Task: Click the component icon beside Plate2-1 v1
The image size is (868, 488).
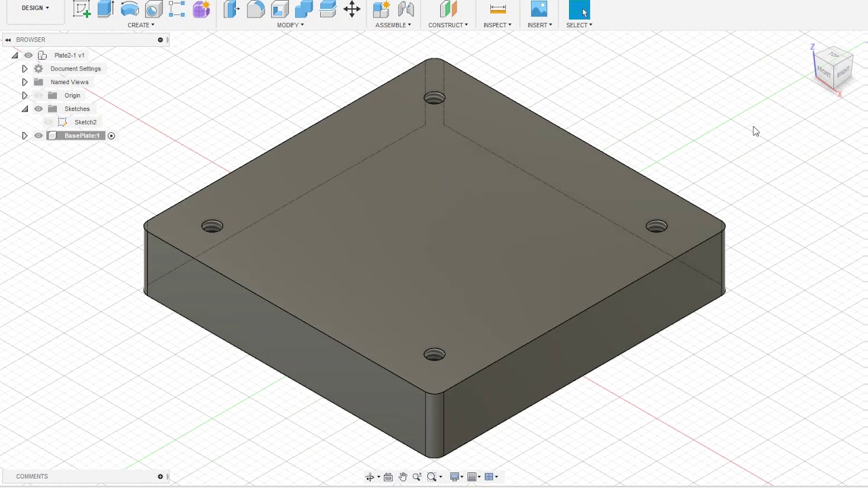Action: [42, 56]
